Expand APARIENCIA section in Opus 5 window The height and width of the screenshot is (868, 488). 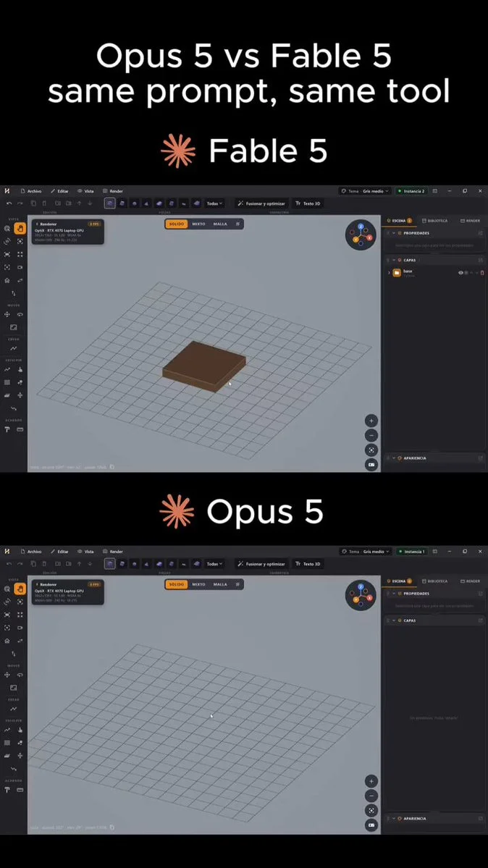click(x=393, y=818)
